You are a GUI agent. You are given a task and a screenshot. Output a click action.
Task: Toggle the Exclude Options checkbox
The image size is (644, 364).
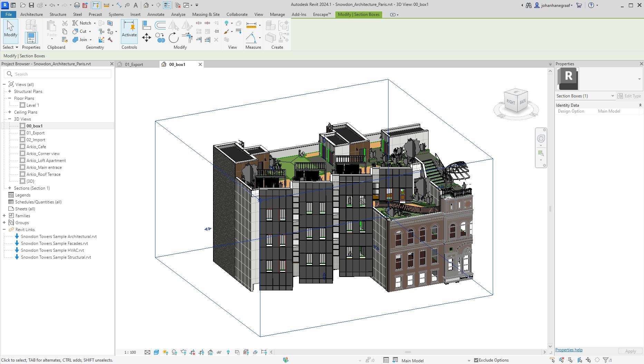(x=476, y=360)
